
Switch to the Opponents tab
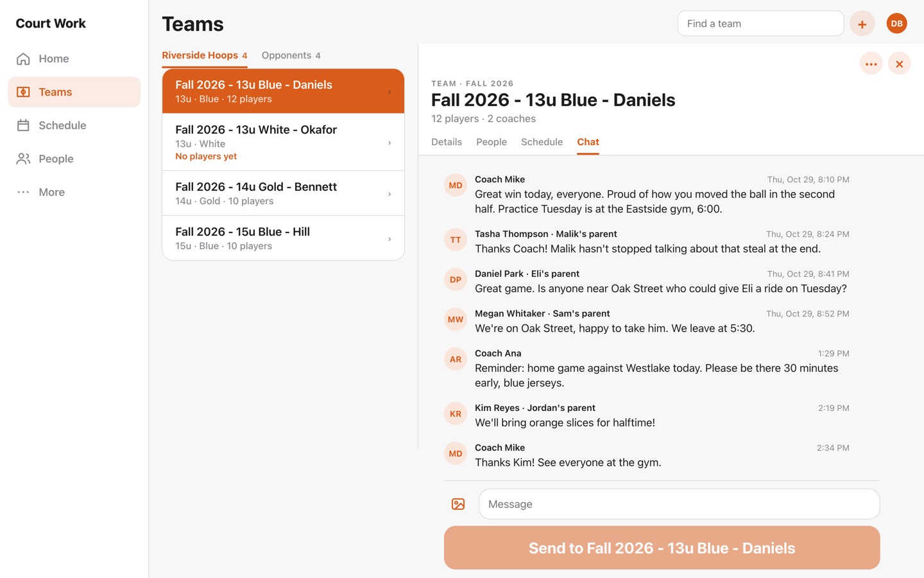291,56
